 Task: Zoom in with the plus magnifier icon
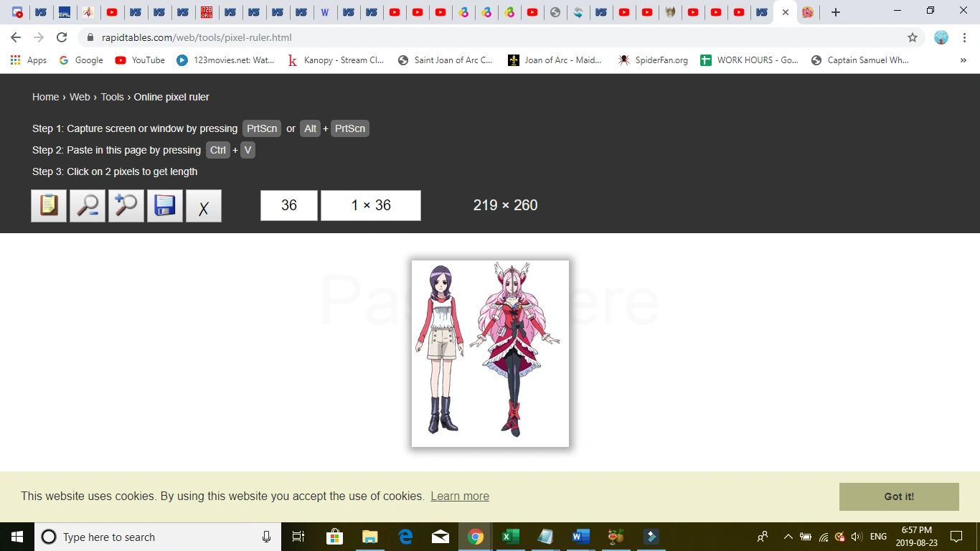pos(126,206)
